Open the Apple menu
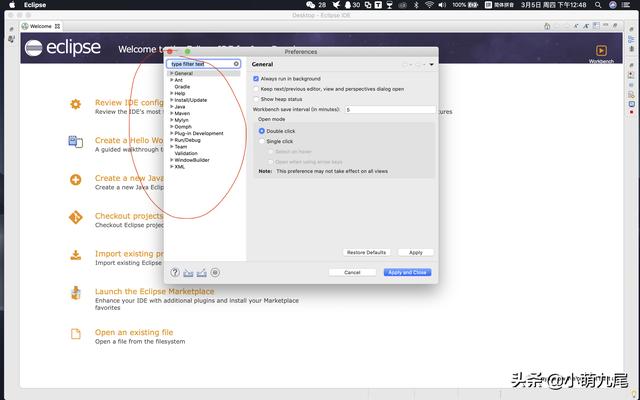Image resolution: width=640 pixels, height=400 pixels. click(12, 5)
